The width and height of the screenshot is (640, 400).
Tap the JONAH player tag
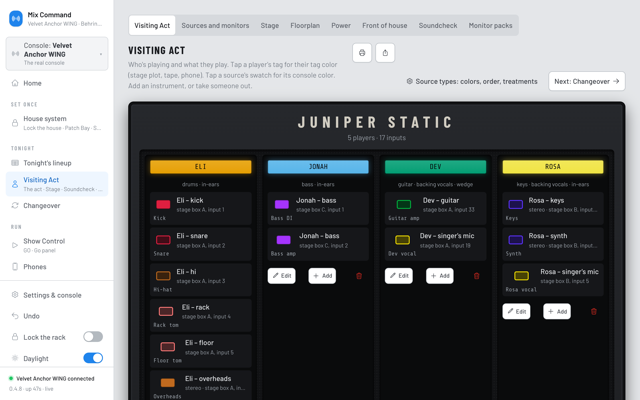coord(318,167)
